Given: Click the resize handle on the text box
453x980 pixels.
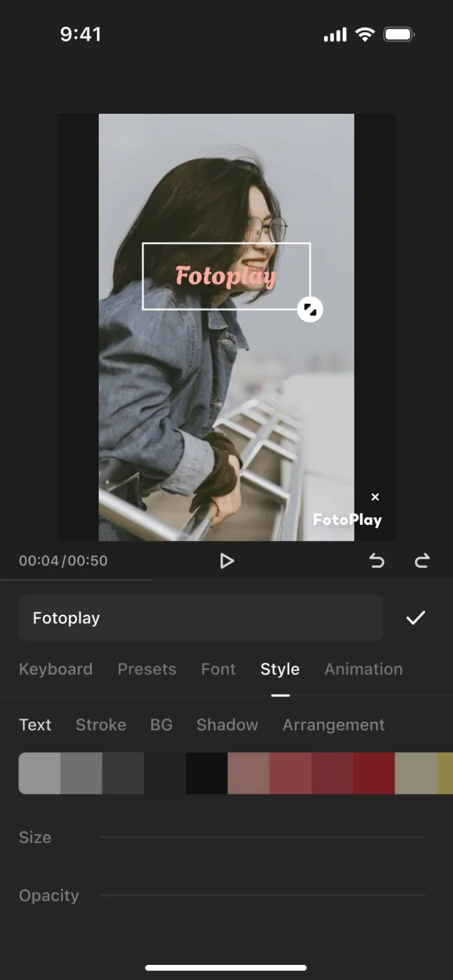Looking at the screenshot, I should pos(310,309).
